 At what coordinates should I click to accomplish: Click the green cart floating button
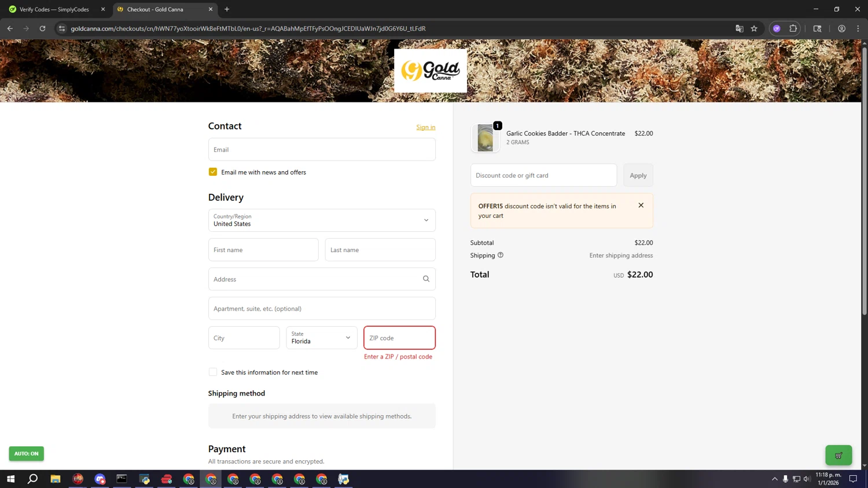838,455
